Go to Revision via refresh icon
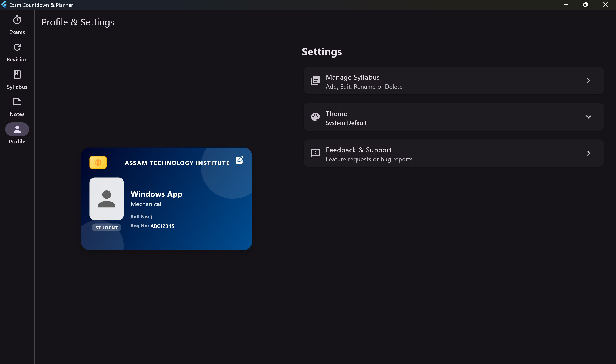The image size is (616, 364). pos(17,47)
